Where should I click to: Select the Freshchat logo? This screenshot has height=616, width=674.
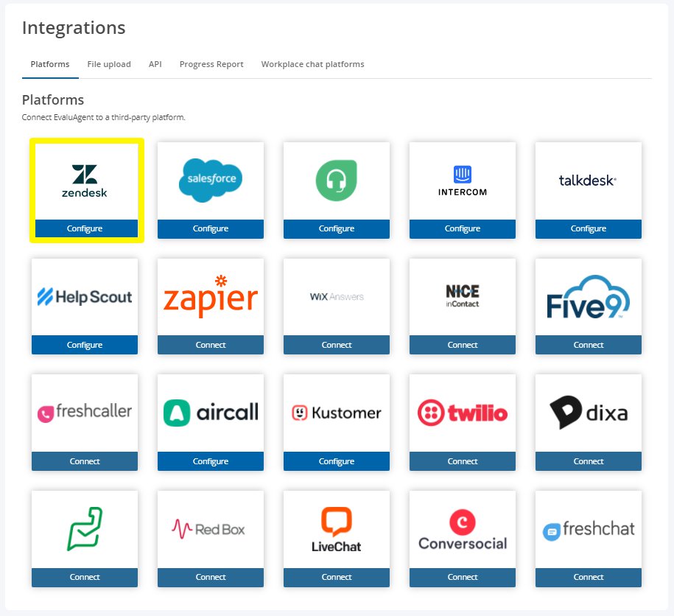click(x=588, y=529)
